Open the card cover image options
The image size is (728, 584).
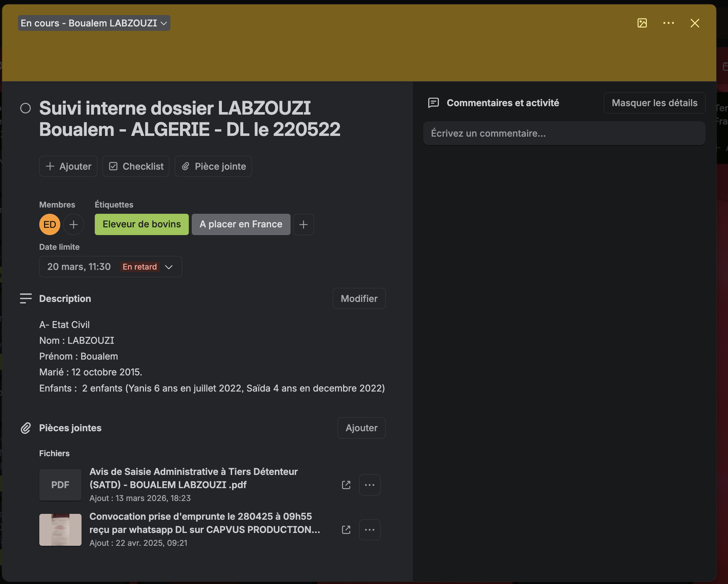pyautogui.click(x=642, y=23)
